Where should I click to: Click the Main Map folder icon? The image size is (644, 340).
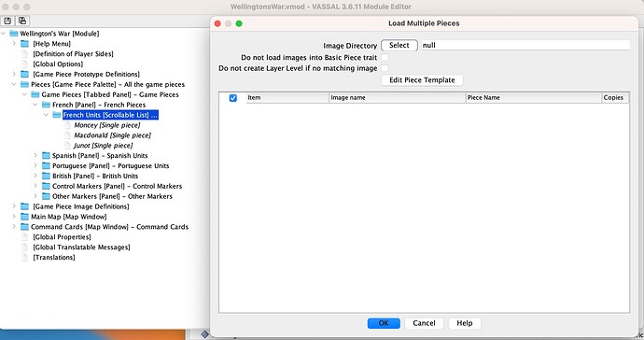(24, 217)
